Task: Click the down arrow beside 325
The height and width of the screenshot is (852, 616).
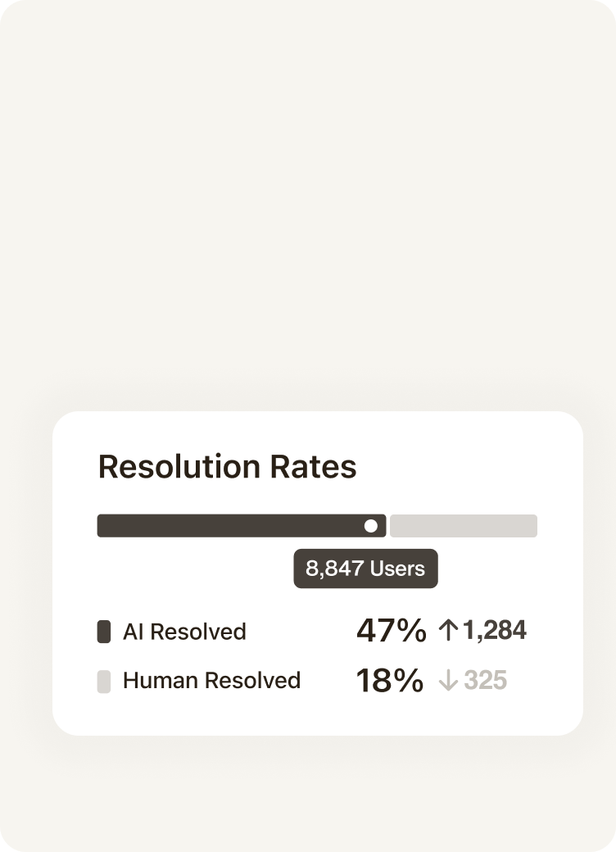Action: 448,680
